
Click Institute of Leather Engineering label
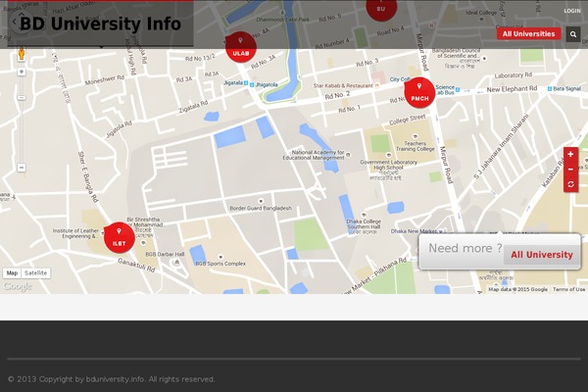[75, 233]
